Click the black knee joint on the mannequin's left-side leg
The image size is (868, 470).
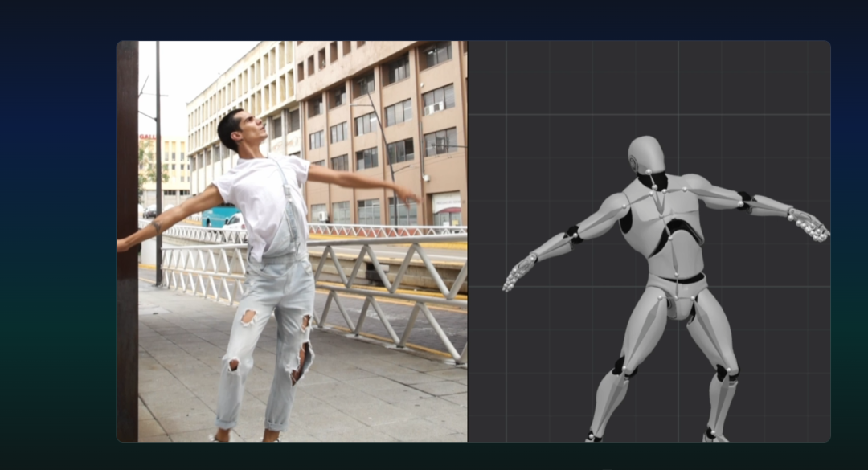click(621, 366)
